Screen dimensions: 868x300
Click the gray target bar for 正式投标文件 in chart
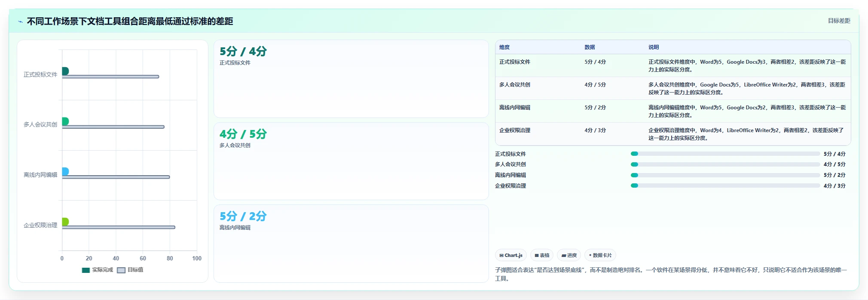pyautogui.click(x=110, y=77)
